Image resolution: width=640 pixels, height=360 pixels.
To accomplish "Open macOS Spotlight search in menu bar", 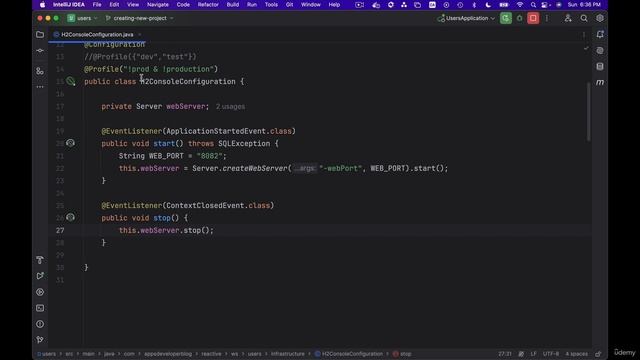I will click(x=533, y=5).
